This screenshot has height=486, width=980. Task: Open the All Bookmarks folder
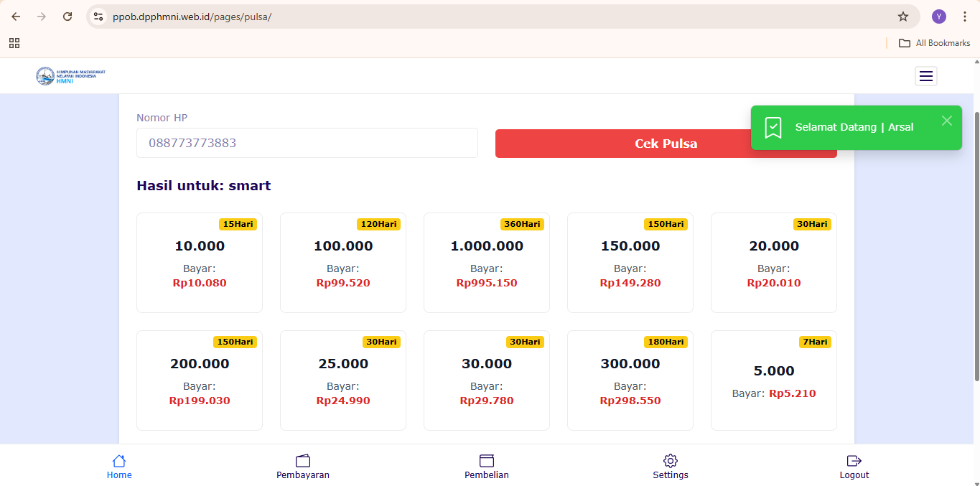(x=935, y=43)
